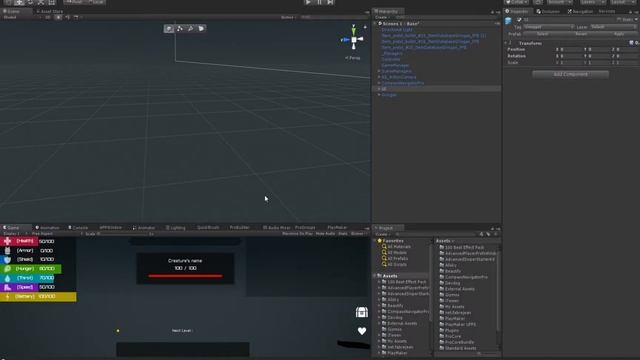Click the prefab Apply button
The width and height of the screenshot is (640, 360).
point(619,34)
